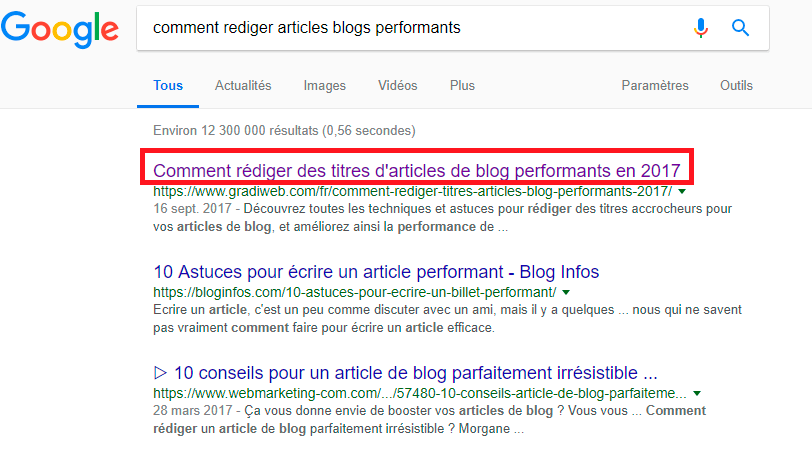
Task: Open the Images tab
Action: (x=325, y=86)
